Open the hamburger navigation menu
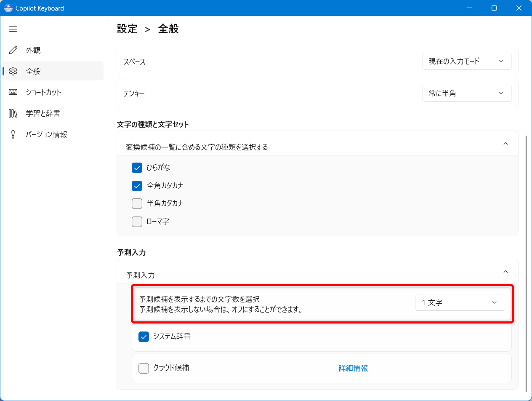This screenshot has width=532, height=401. 13,29
